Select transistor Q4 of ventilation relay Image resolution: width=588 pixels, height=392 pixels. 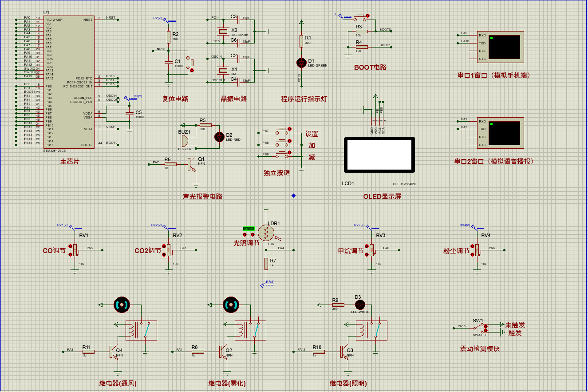tap(114, 352)
